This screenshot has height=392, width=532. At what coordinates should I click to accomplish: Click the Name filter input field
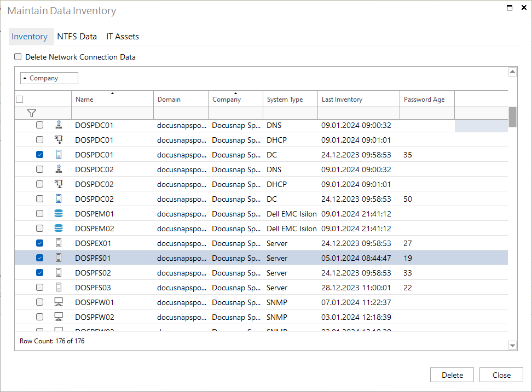tap(112, 113)
